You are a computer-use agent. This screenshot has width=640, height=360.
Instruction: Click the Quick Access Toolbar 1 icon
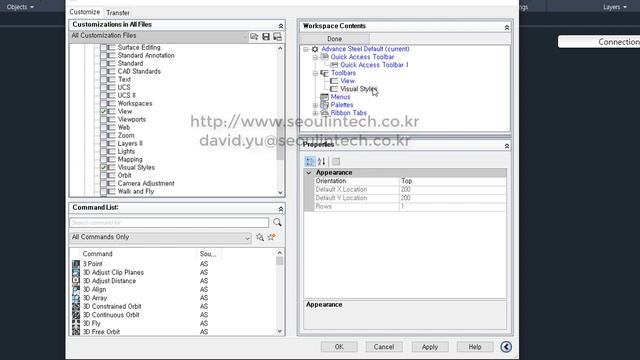(x=334, y=65)
